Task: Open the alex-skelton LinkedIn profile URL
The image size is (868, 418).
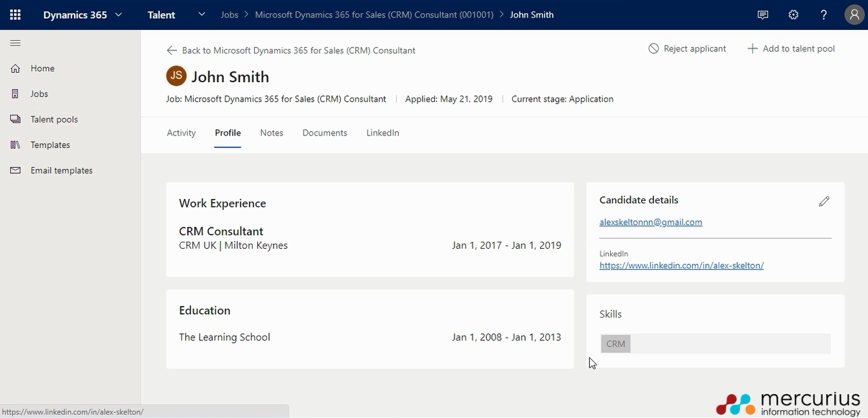Action: (x=681, y=266)
